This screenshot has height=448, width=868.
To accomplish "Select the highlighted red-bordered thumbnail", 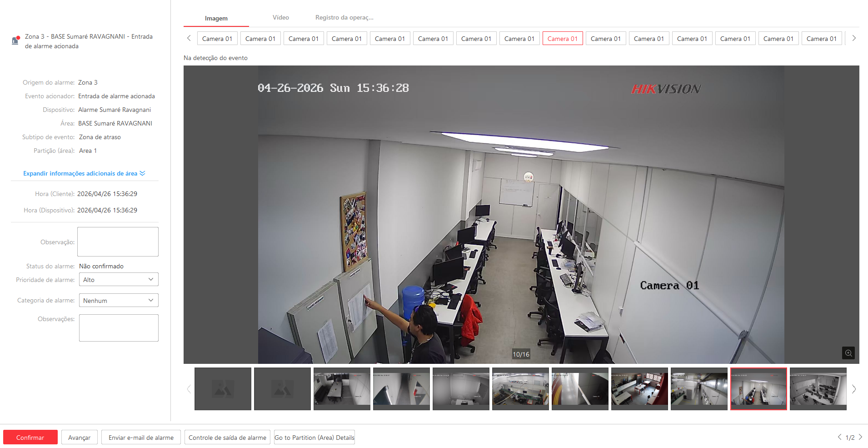I will pyautogui.click(x=758, y=389).
